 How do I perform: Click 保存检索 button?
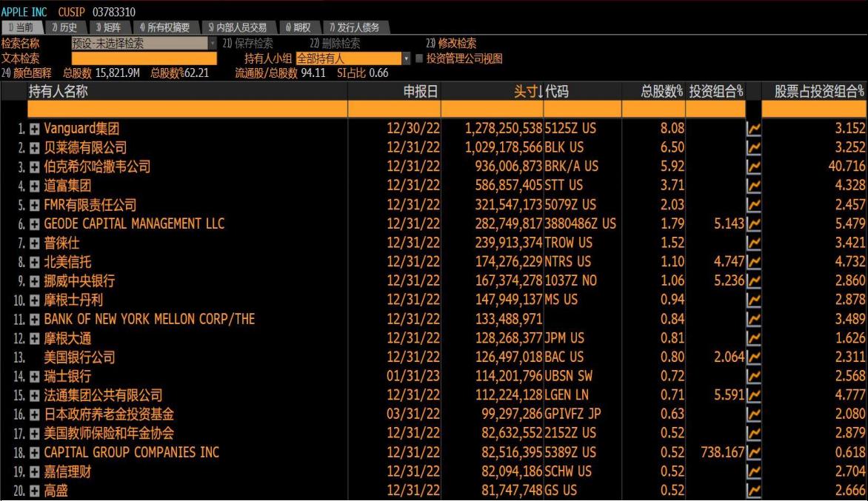tap(248, 43)
